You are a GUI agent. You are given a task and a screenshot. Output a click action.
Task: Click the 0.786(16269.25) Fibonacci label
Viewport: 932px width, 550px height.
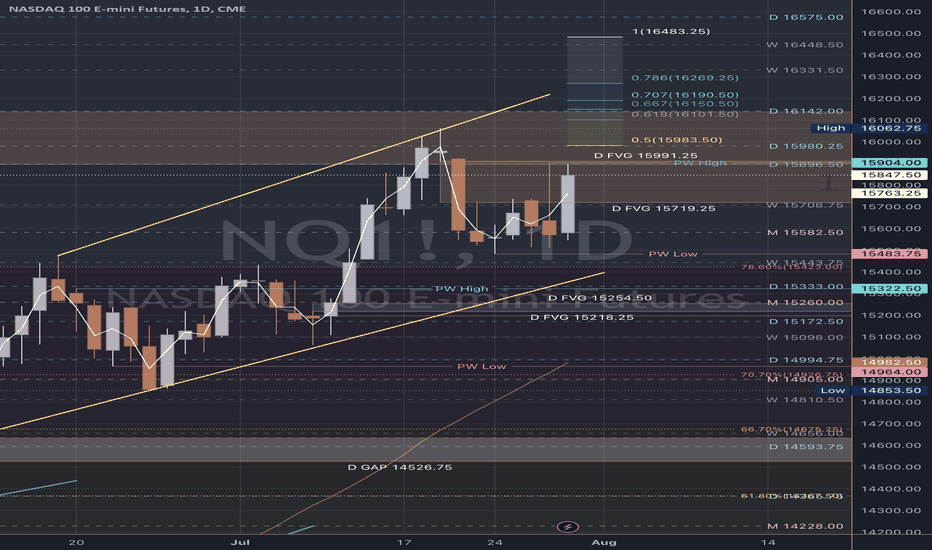685,78
